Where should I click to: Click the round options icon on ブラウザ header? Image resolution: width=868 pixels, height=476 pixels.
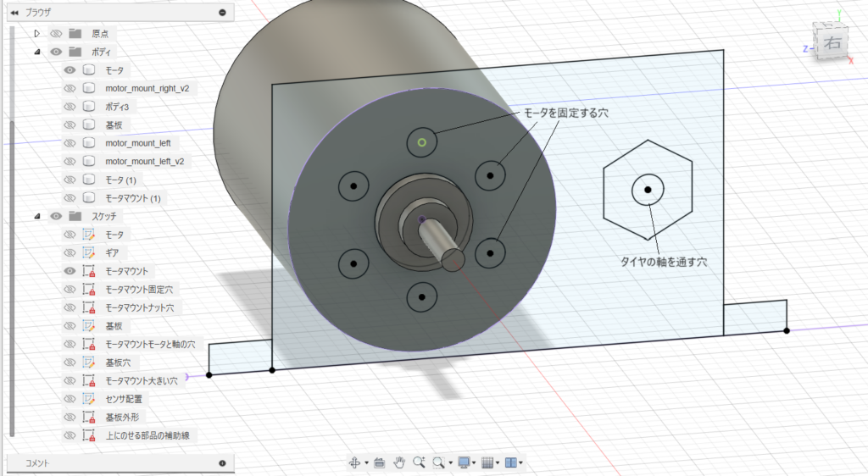click(223, 12)
